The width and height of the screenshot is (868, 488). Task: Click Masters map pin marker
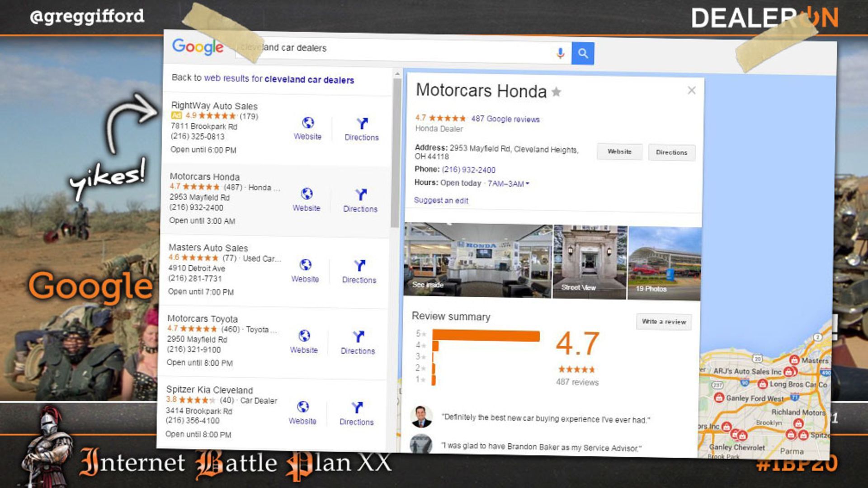(794, 360)
